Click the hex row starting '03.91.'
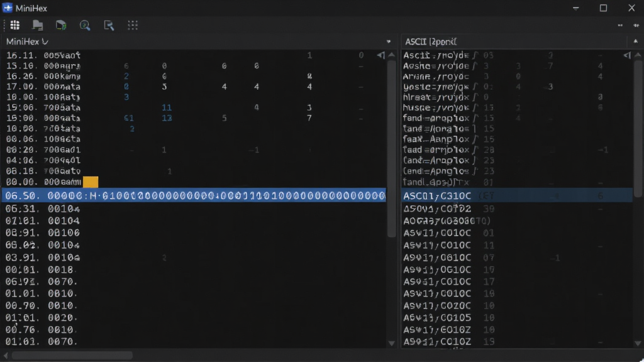This screenshot has width=644, height=362. coord(194,258)
